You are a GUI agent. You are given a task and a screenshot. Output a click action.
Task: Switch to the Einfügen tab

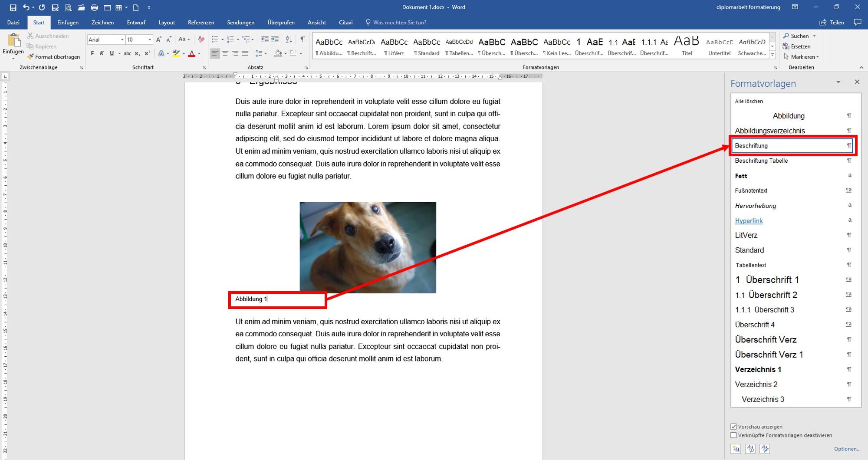click(68, 23)
